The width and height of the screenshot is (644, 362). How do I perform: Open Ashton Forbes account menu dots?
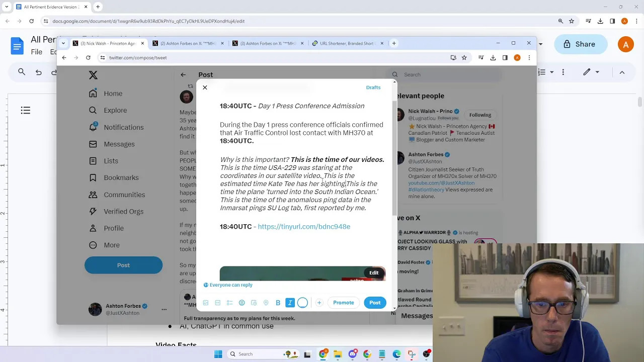coord(164,309)
